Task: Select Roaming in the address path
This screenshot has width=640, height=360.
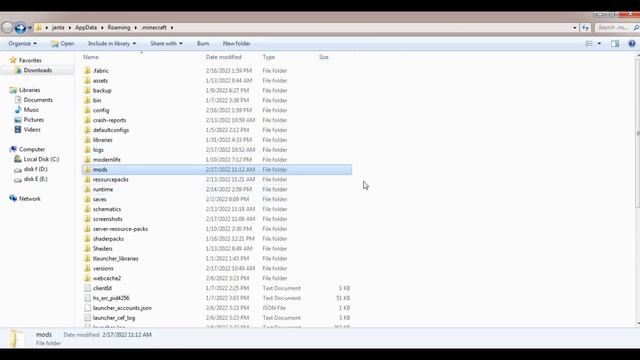Action: coord(119,27)
